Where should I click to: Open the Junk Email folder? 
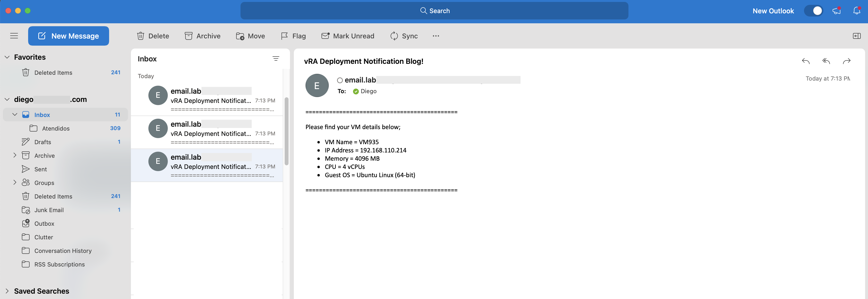click(49, 210)
